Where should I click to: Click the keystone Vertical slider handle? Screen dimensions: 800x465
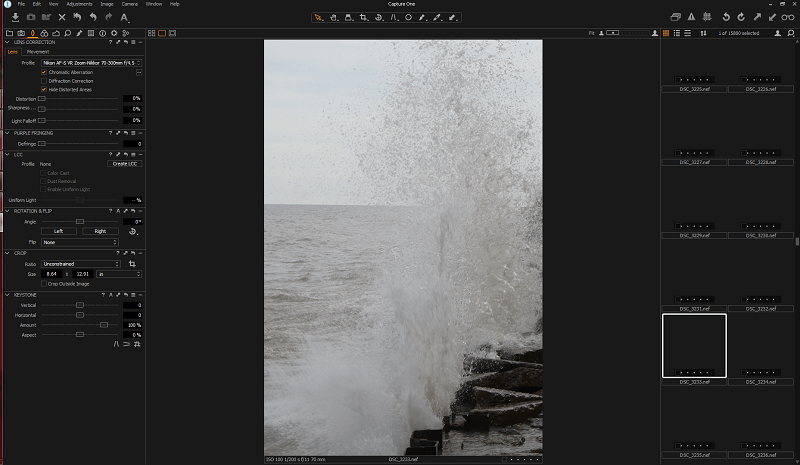pos(80,305)
